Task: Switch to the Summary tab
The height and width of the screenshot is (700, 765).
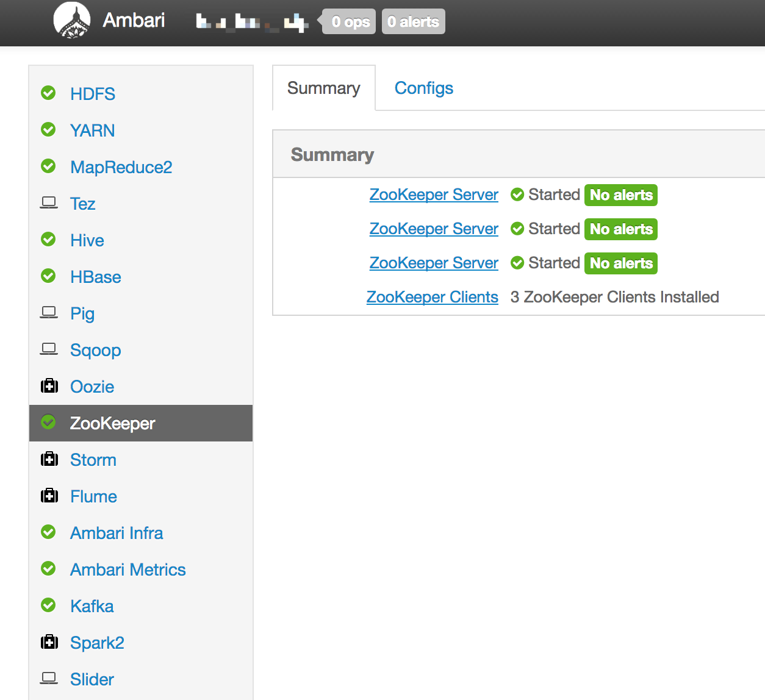Action: pos(324,88)
